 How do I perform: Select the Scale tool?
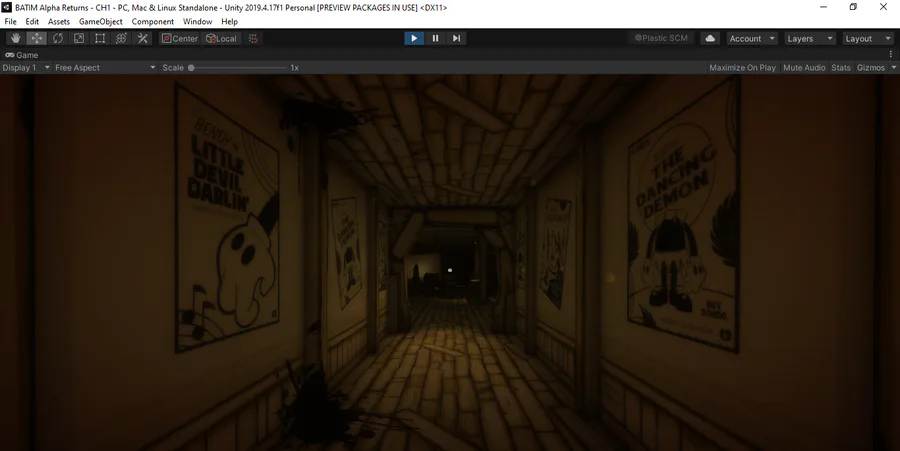(79, 38)
